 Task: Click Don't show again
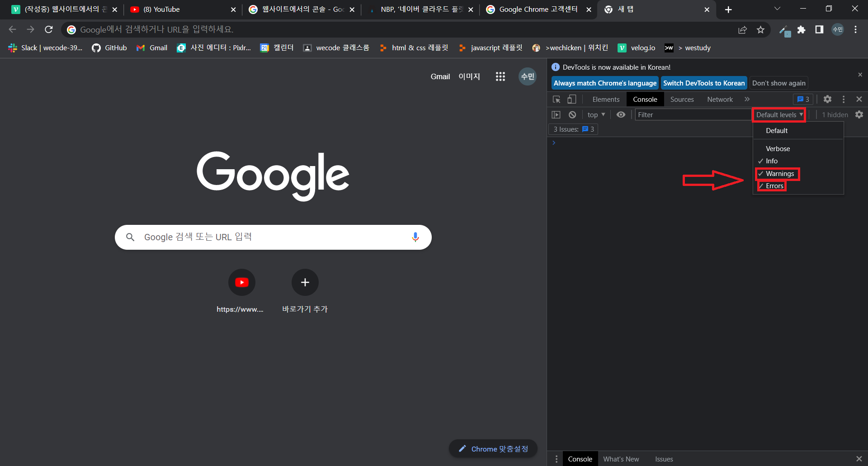(x=778, y=83)
